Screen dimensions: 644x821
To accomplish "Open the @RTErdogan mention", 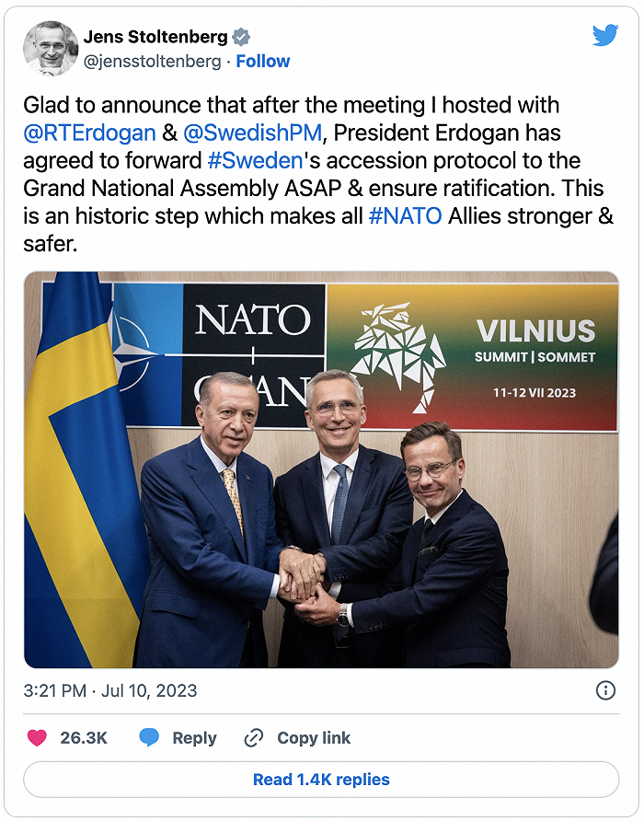I will pyautogui.click(x=89, y=133).
